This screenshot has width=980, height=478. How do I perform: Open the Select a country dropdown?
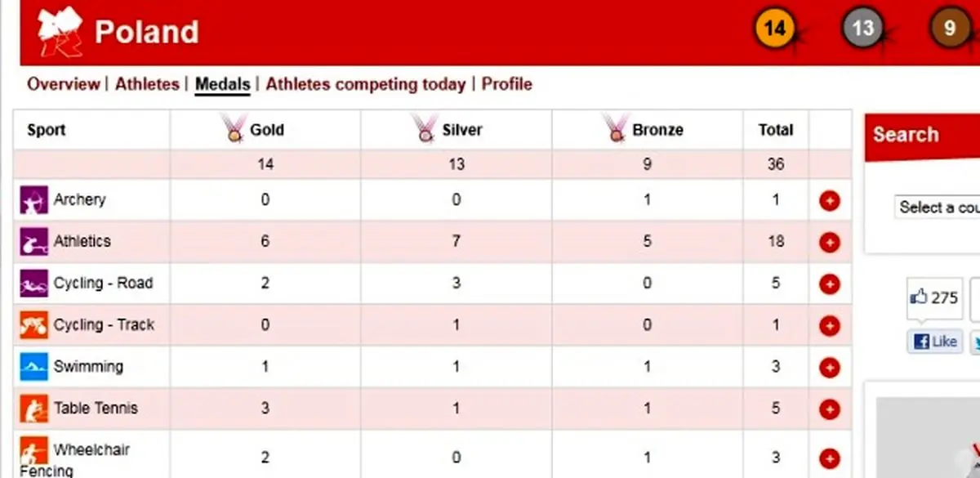pos(937,208)
